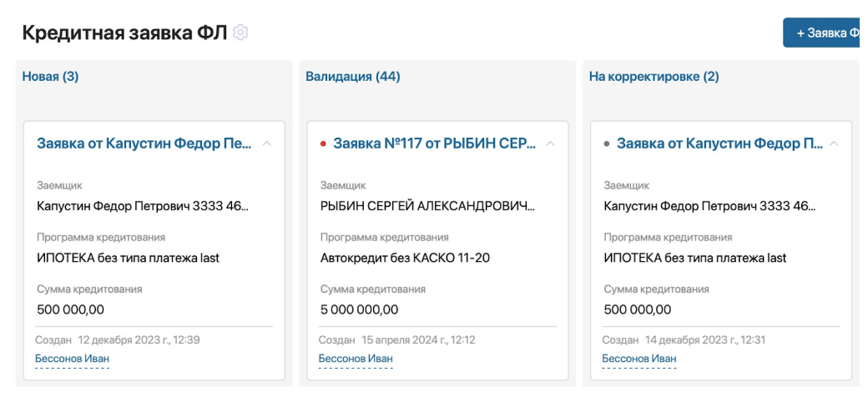Viewport: 868px width, 407px height.
Task: Open the Заявка №117 от РЫБИН title link
Action: tap(434, 143)
